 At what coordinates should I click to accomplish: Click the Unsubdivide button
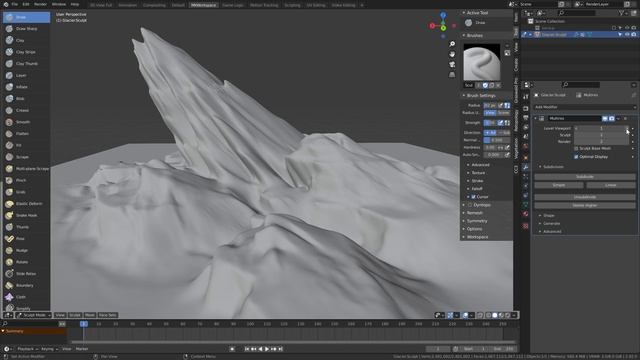pos(585,197)
